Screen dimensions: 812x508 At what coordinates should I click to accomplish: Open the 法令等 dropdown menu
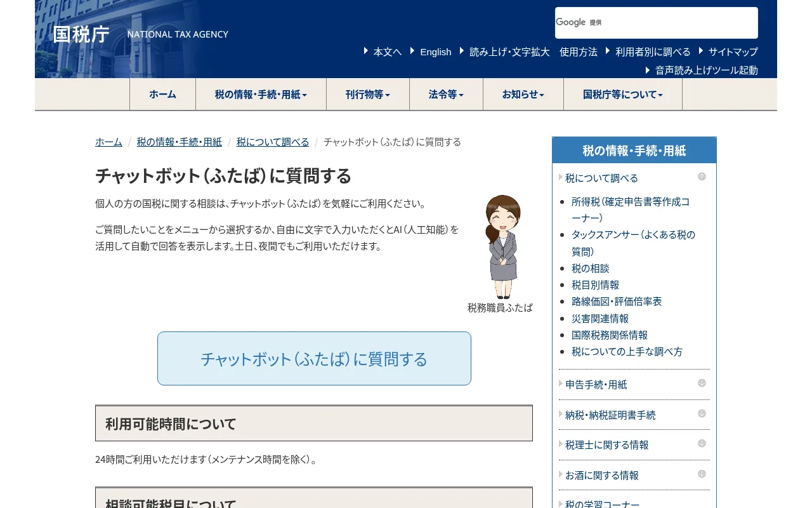click(x=446, y=95)
